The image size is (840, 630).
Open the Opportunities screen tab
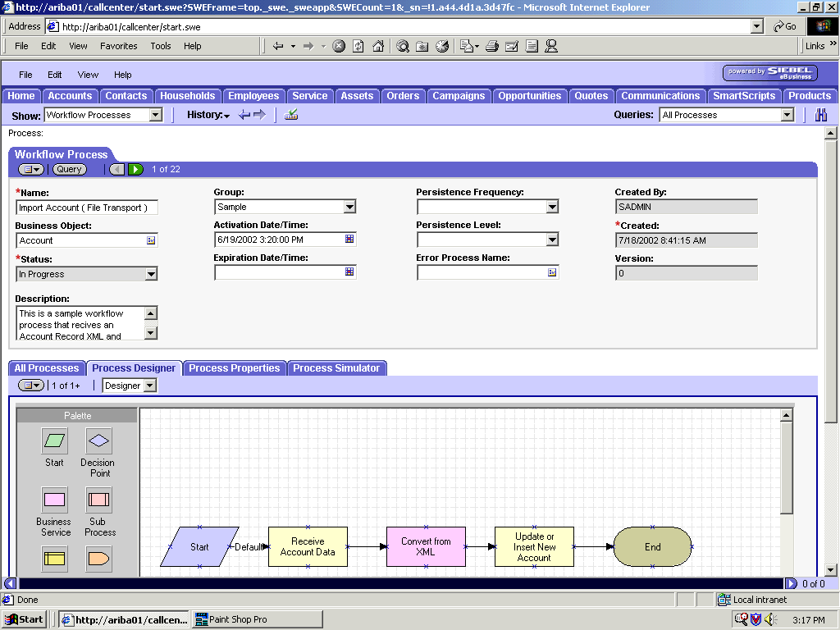(529, 95)
